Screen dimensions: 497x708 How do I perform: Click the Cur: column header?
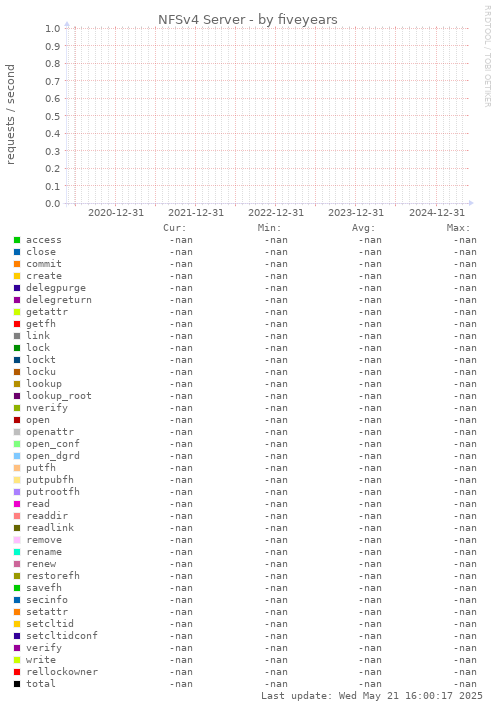(175, 228)
